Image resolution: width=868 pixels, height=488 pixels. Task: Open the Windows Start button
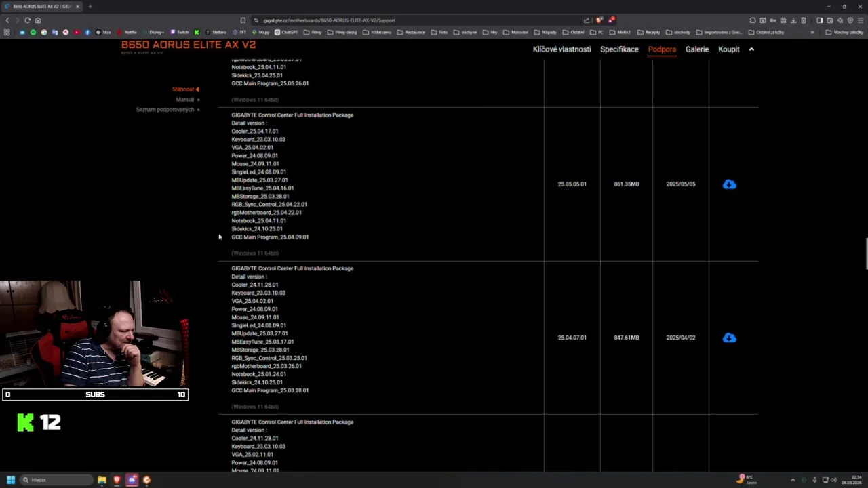coord(11,480)
